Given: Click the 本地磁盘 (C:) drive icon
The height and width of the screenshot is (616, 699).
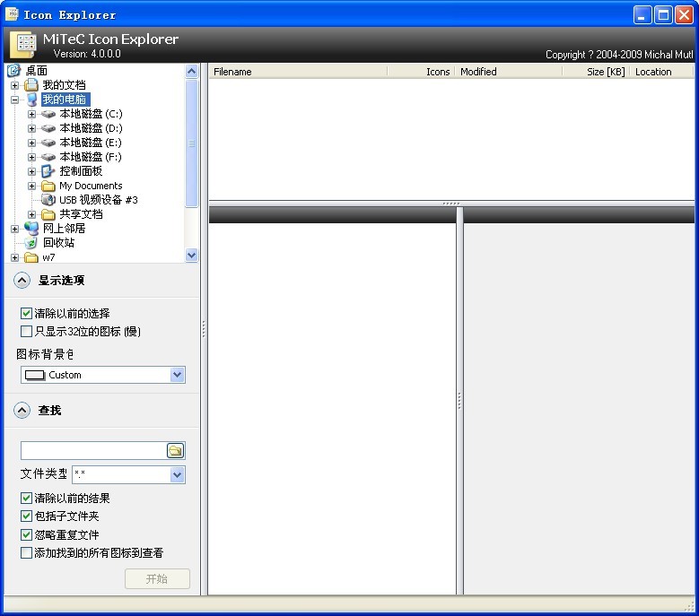Looking at the screenshot, I should (48, 114).
